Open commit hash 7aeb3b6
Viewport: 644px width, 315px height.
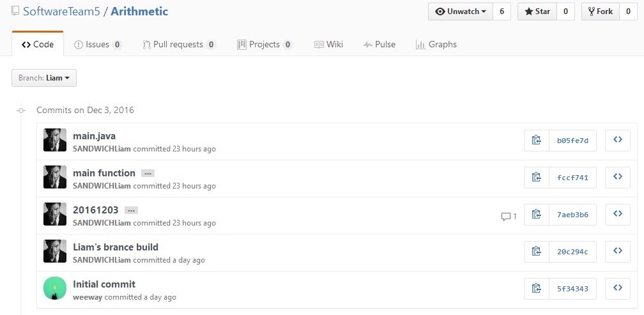tap(572, 215)
